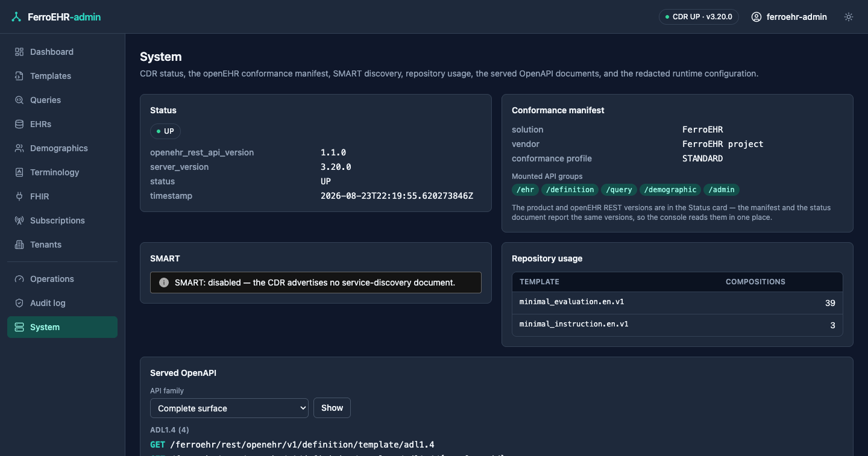868x456 pixels.
Task: Click the FHIR plug icon
Action: click(19, 196)
